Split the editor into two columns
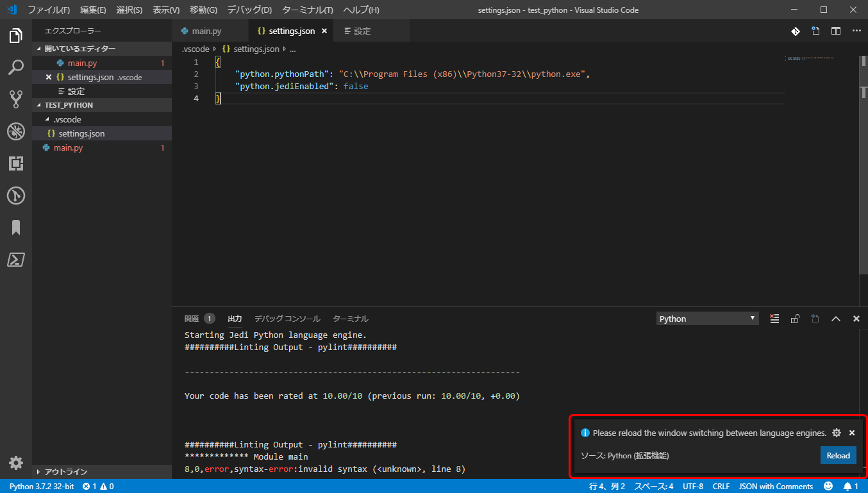 836,30
